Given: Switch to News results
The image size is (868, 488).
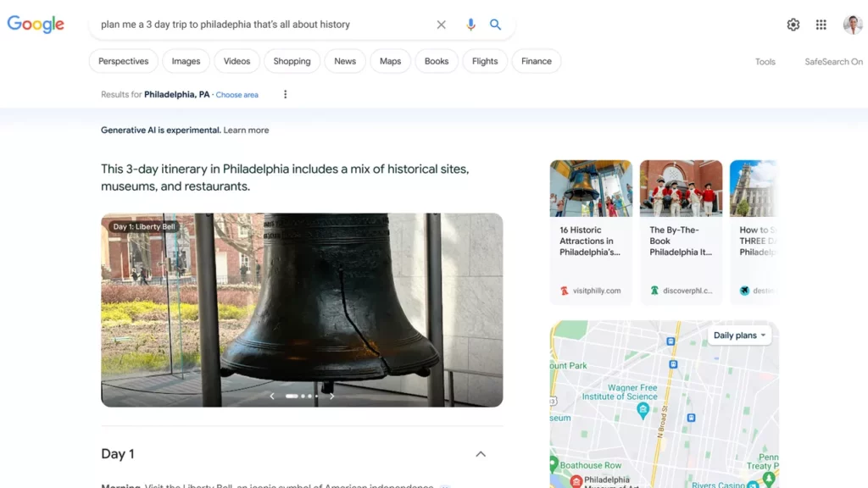Looking at the screenshot, I should coord(345,61).
